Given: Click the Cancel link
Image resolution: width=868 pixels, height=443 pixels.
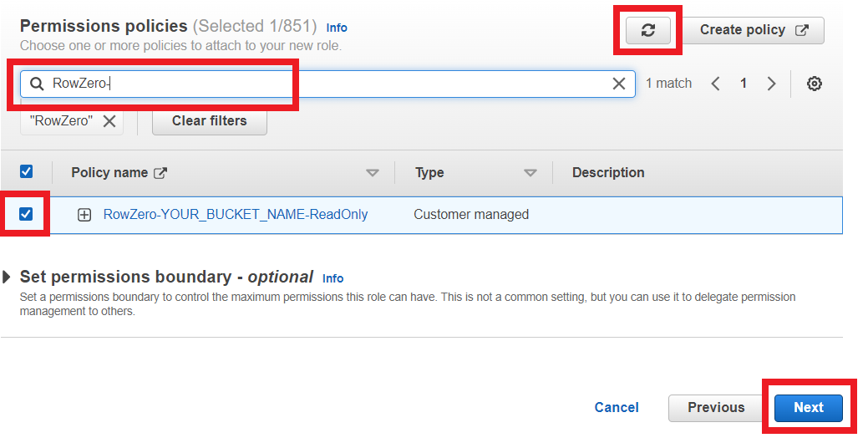Looking at the screenshot, I should (617, 408).
